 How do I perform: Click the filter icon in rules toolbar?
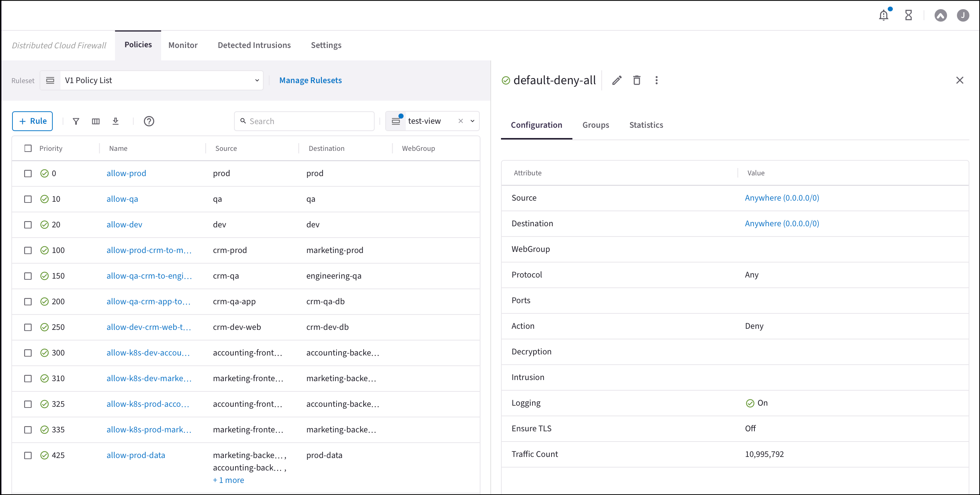[x=76, y=122]
